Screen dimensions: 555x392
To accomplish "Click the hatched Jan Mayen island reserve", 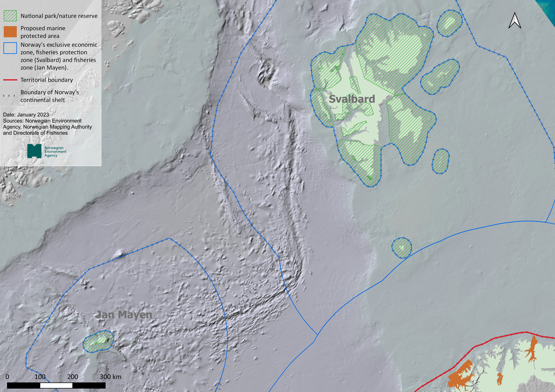I will pyautogui.click(x=98, y=341).
